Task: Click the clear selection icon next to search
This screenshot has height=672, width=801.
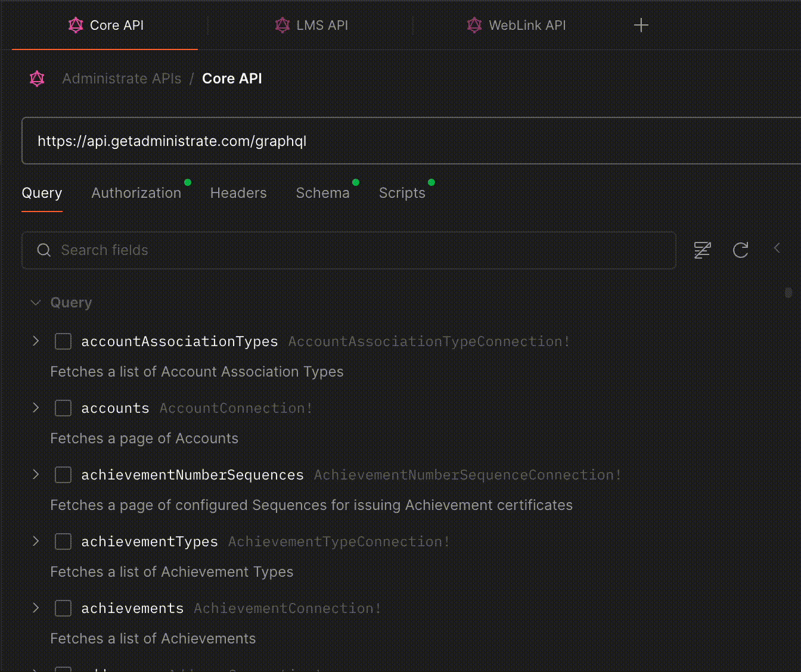Action: pos(703,250)
